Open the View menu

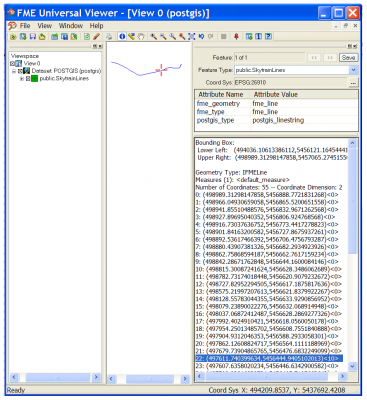click(44, 26)
